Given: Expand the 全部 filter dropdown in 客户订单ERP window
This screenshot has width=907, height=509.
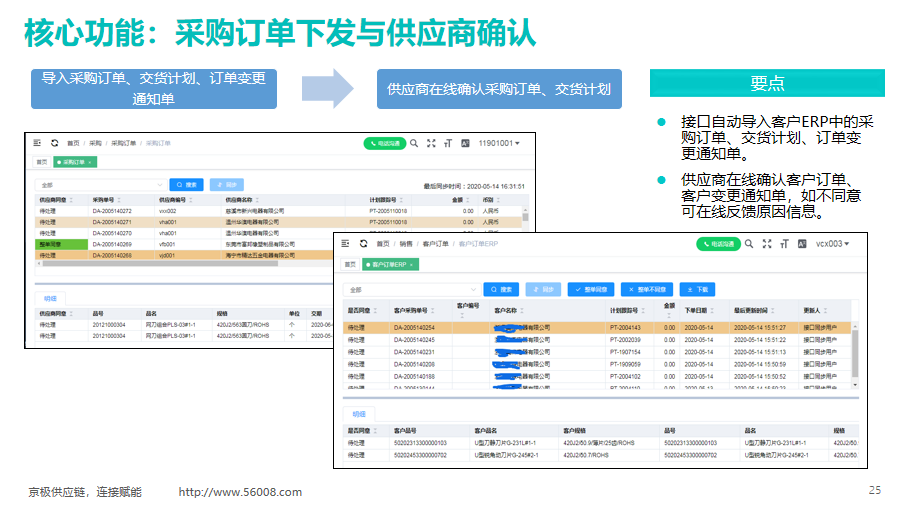Looking at the screenshot, I should pos(411,289).
